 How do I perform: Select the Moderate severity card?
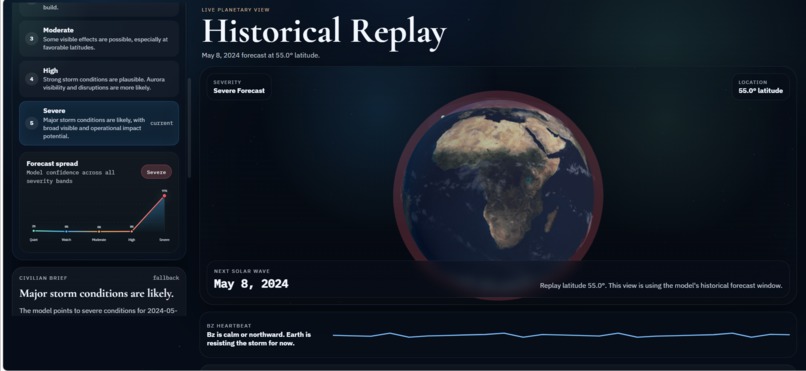tap(99, 39)
